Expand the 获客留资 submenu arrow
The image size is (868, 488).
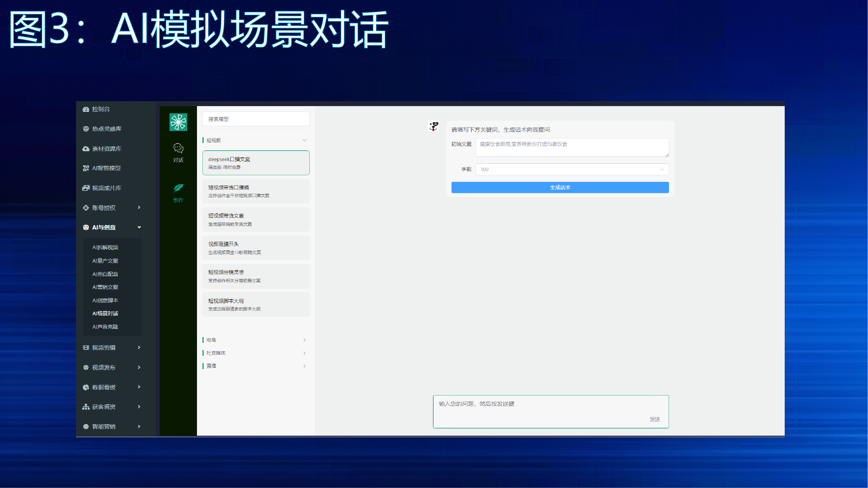click(139, 407)
